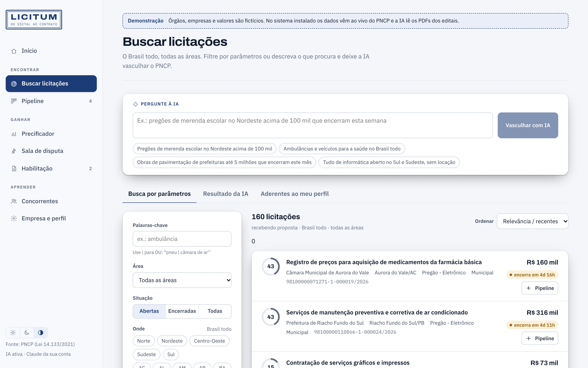Click score ring 43 of ar condicionado listing

pos(271,317)
